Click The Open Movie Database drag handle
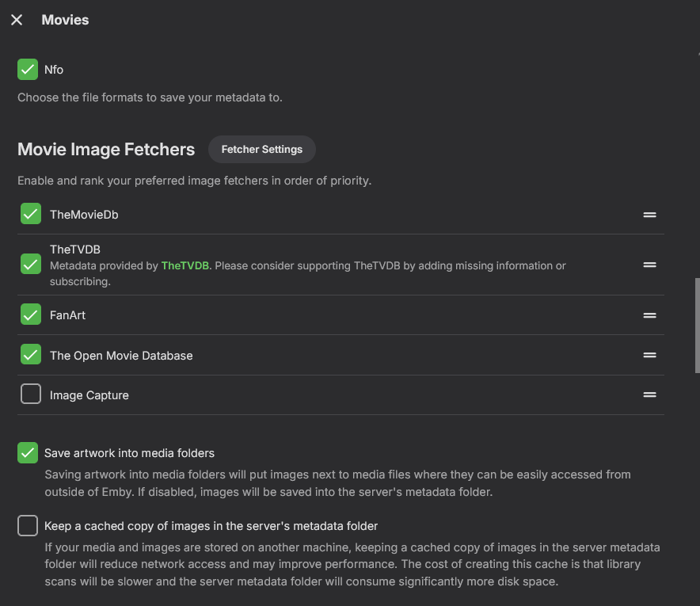The image size is (700, 606). 649,355
